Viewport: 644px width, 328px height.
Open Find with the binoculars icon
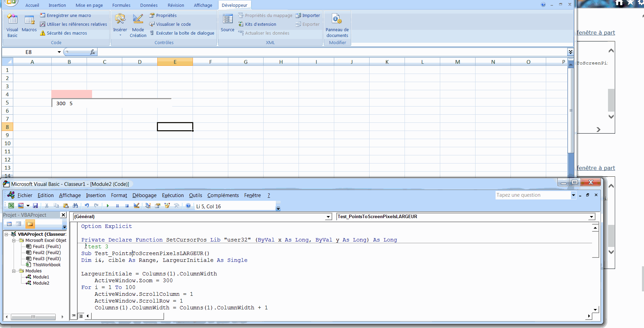[x=75, y=206]
